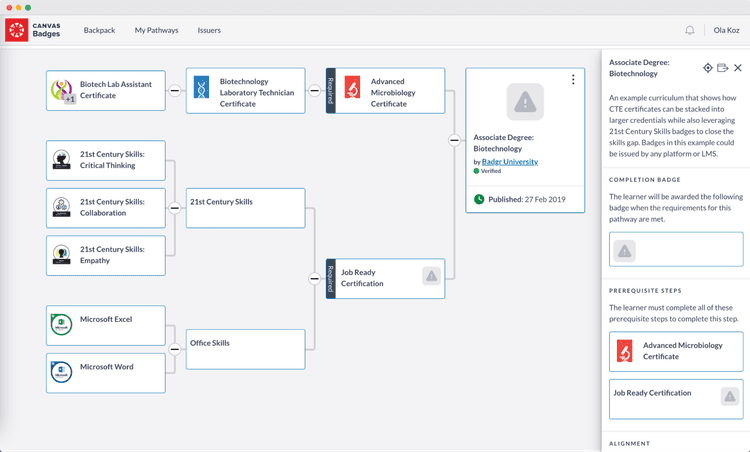
Task: Select the Microsoft Word card
Action: coord(106,373)
